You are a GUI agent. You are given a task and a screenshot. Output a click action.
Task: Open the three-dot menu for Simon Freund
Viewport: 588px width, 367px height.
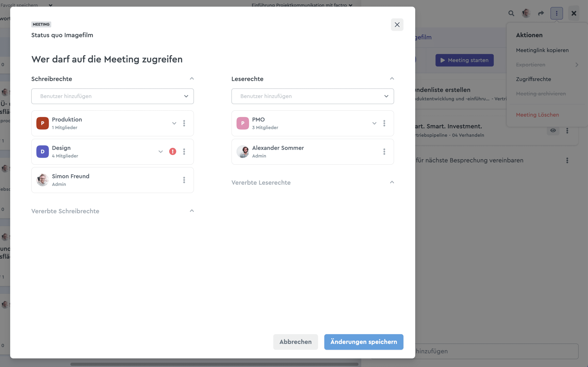184,180
